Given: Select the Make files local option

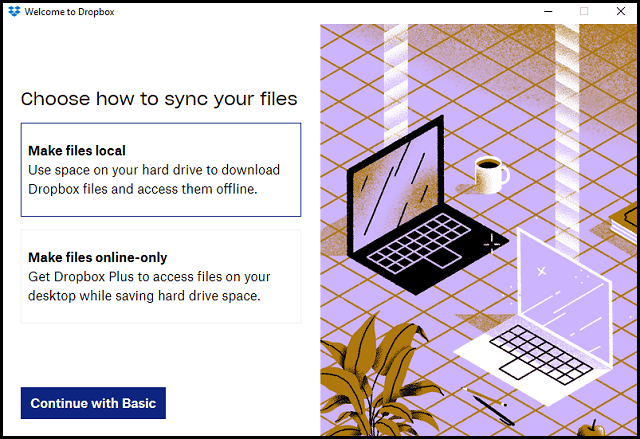Looking at the screenshot, I should click(161, 170).
